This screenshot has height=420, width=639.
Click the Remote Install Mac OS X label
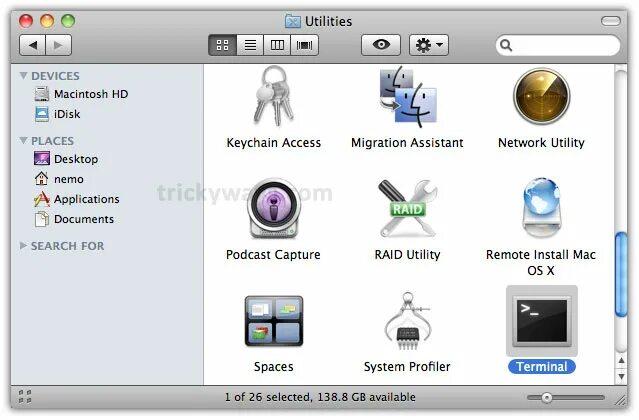pos(541,263)
